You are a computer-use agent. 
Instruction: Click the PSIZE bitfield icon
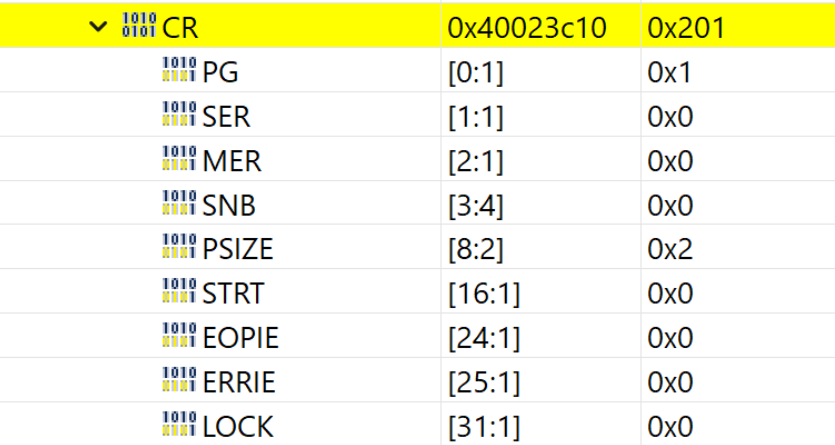coord(179,249)
